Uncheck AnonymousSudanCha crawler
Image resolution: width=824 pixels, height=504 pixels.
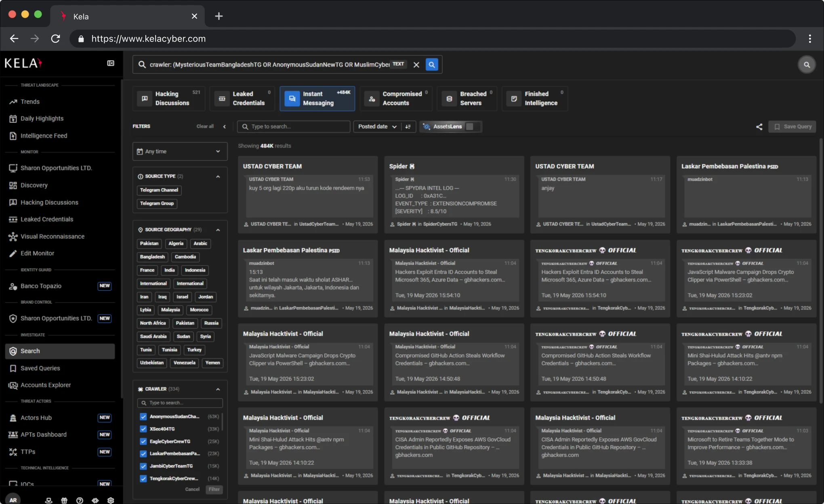tap(143, 417)
